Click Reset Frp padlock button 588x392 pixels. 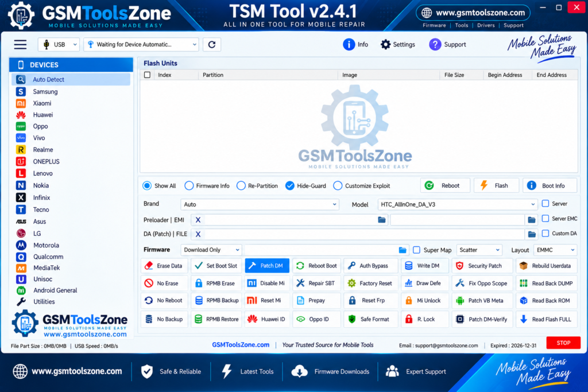pyautogui.click(x=370, y=301)
